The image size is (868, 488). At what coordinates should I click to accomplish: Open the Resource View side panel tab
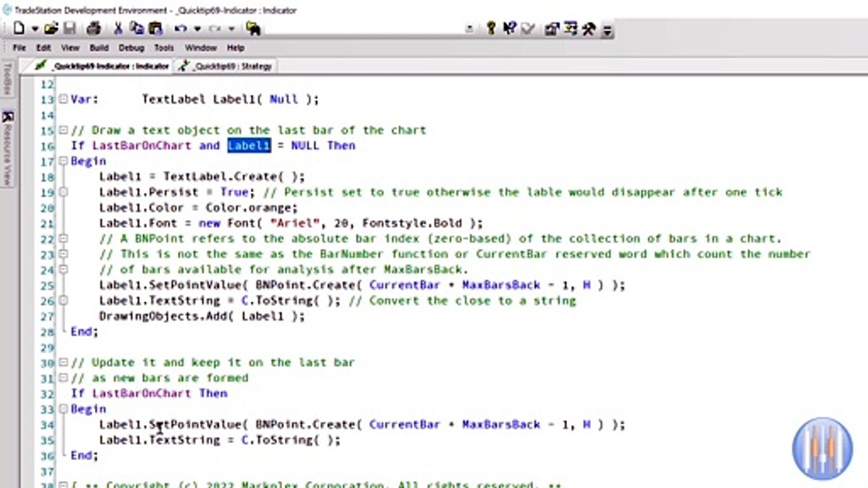point(7,149)
